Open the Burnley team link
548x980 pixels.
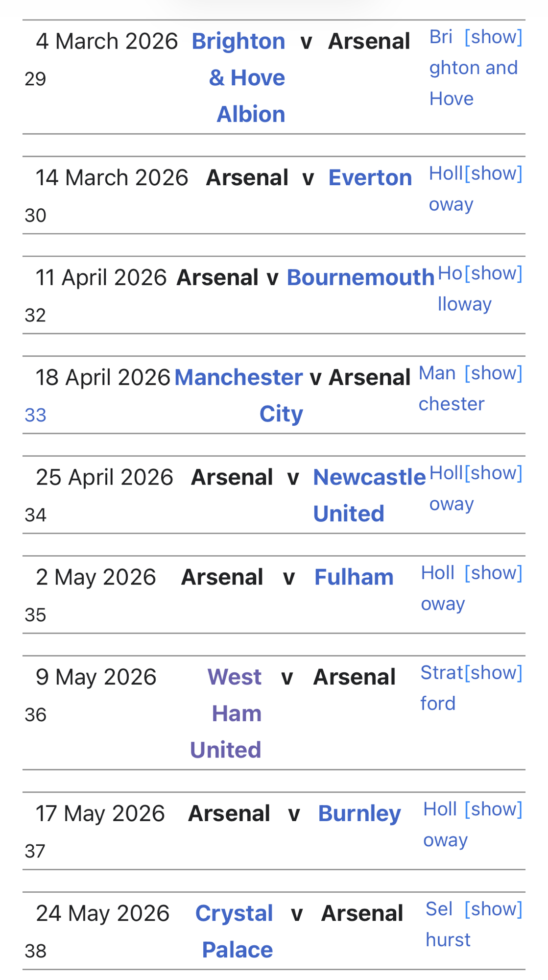click(x=359, y=813)
